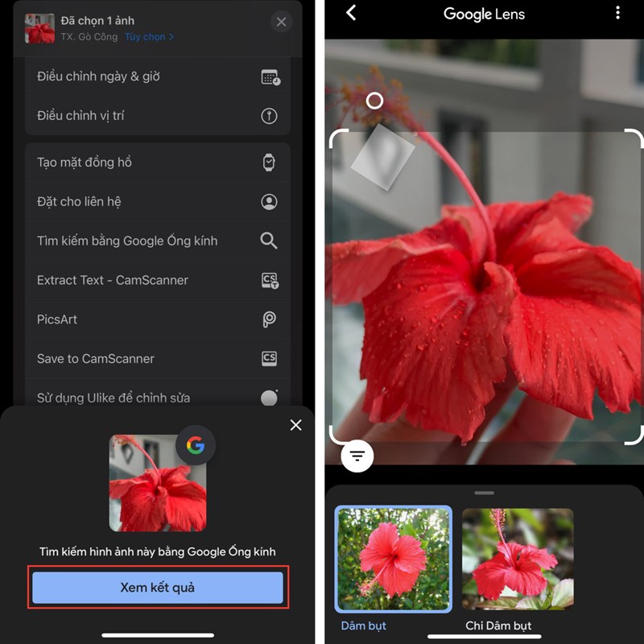Viewport: 644px width, 644px height.
Task: Tap the hibiscus preview image in the popup
Action: (158, 483)
